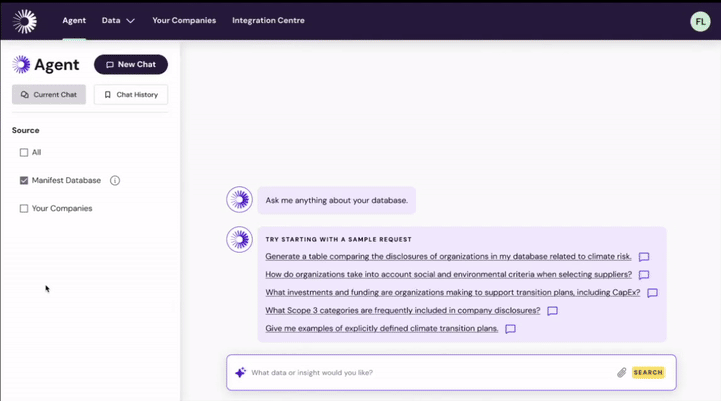Screen dimensions: 721x401
Task: Go to Your Companies in navigation
Action: (184, 20)
